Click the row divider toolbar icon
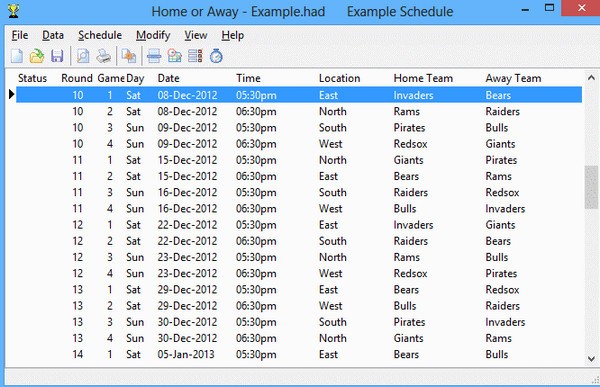Image resolution: width=600 pixels, height=387 pixels. [x=154, y=56]
